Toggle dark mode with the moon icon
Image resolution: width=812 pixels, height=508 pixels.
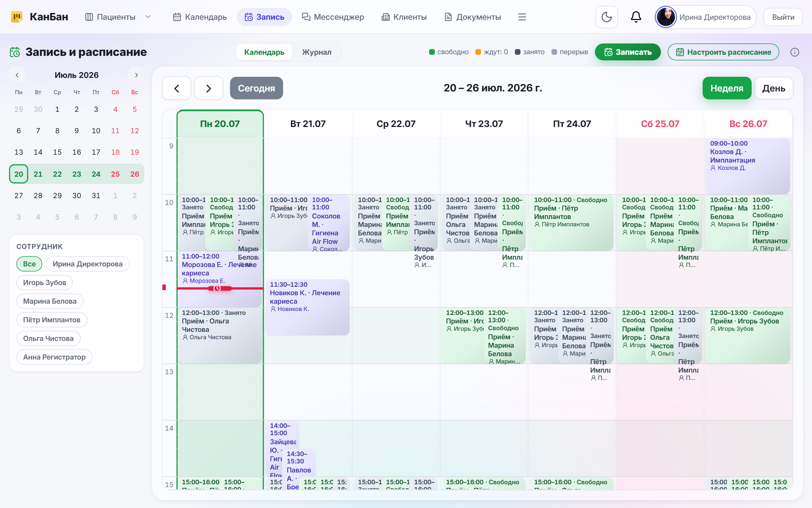coord(606,17)
